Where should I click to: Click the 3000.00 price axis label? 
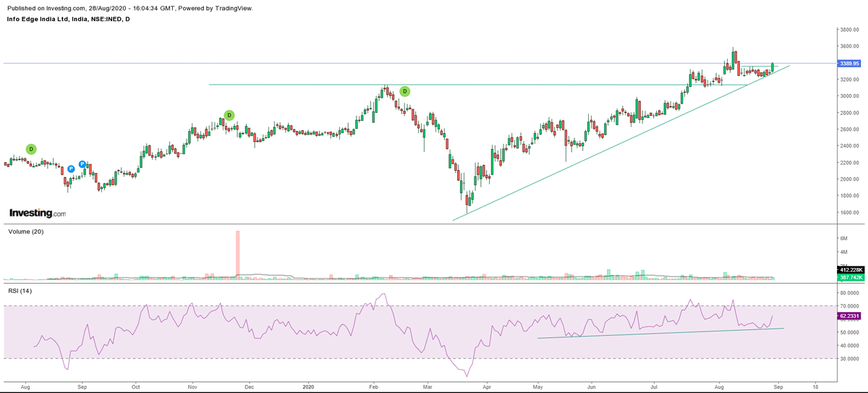[849, 96]
